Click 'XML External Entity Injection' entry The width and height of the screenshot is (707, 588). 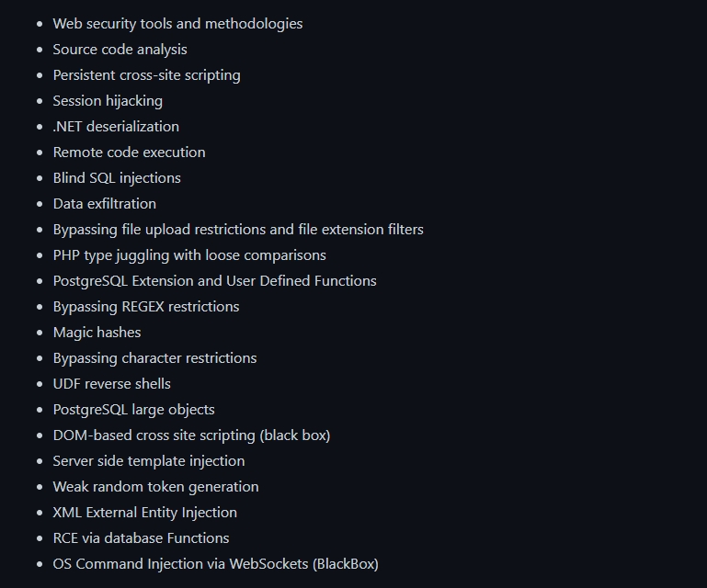pos(144,513)
